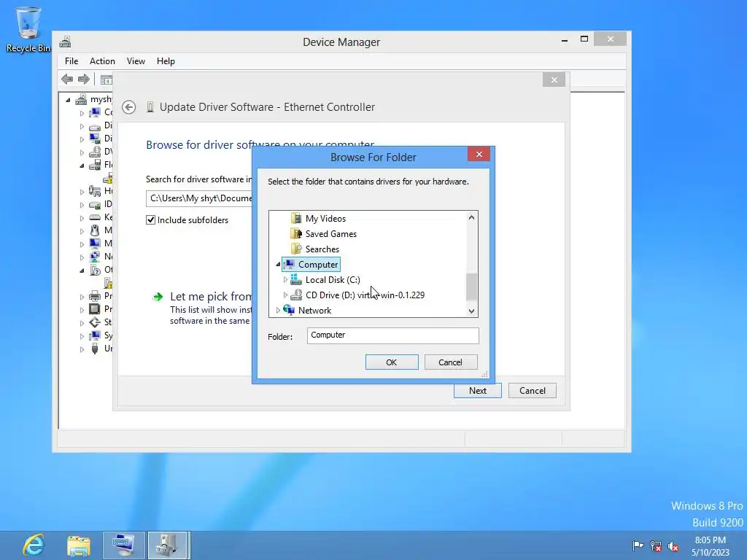Click the Network icon in folder tree
This screenshot has height=560, width=747.
point(289,310)
